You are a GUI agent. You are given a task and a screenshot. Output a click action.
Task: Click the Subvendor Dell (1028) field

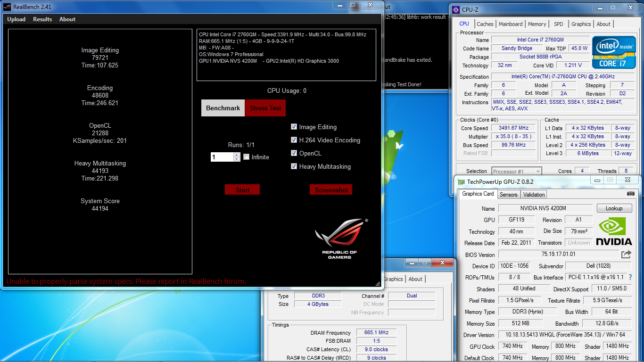598,266
